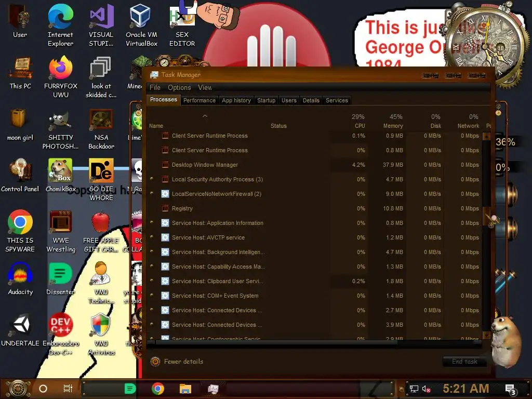The width and height of the screenshot is (532, 399).
Task: Open the steampunk Start button
Action: (x=18, y=389)
